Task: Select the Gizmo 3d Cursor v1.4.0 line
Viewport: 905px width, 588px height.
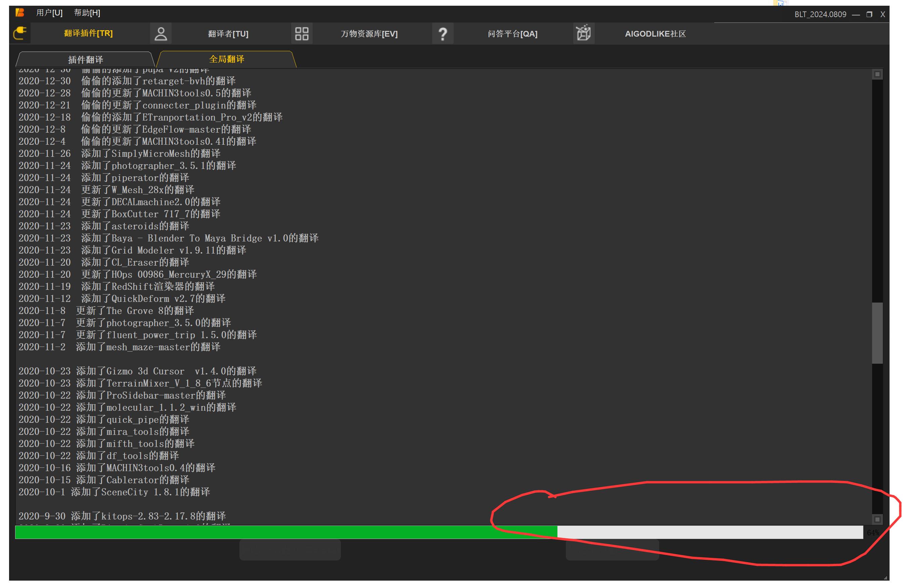Action: [138, 371]
